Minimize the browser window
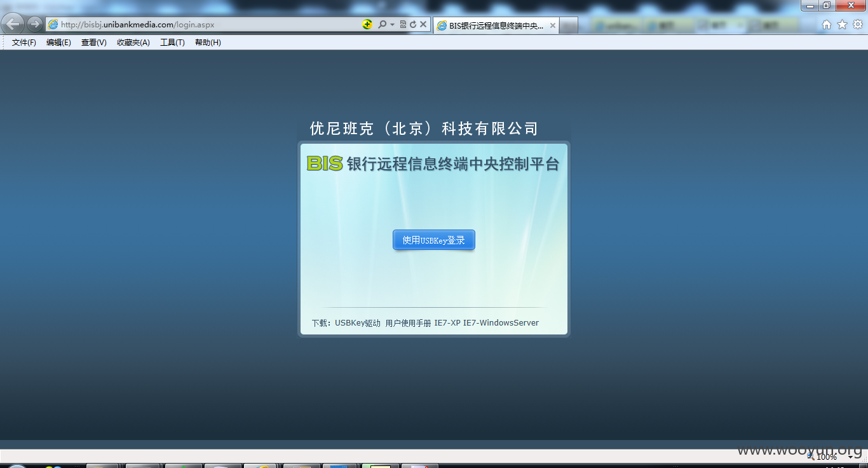This screenshot has width=868, height=468. 810,6
